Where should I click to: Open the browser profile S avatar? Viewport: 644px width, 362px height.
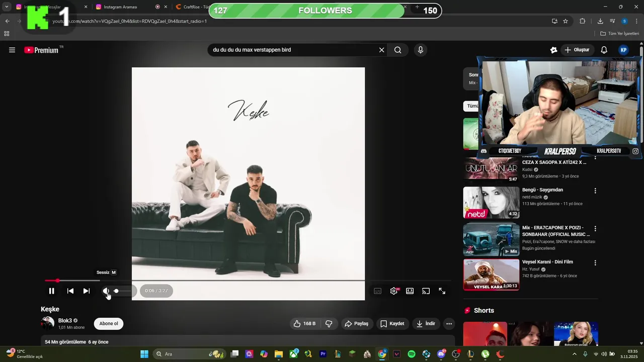pos(624,21)
